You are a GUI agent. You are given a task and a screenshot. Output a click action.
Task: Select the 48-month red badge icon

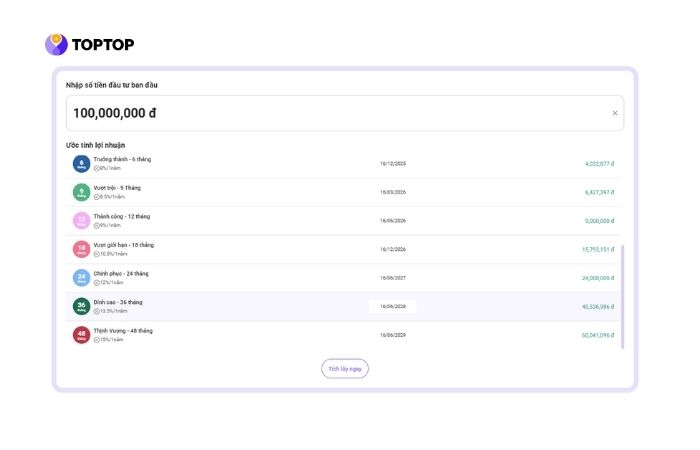[81, 335]
